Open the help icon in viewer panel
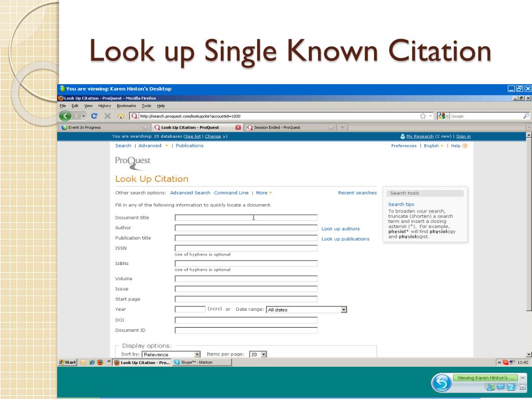The height and width of the screenshot is (399, 532). 511,387
